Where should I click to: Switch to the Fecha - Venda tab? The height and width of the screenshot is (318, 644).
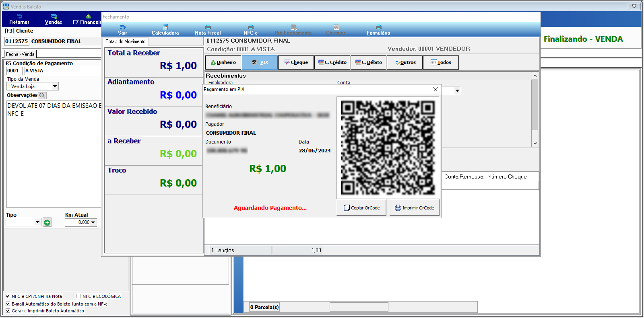20,54
